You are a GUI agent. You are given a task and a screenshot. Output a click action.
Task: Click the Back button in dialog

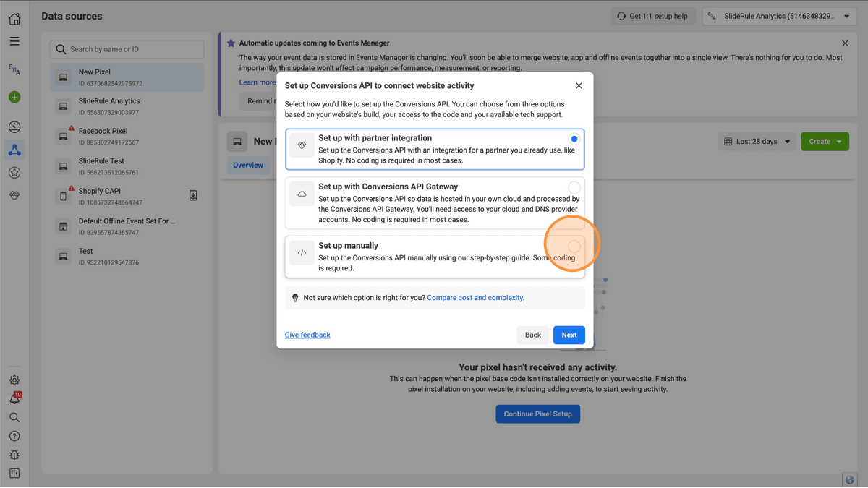coord(533,335)
